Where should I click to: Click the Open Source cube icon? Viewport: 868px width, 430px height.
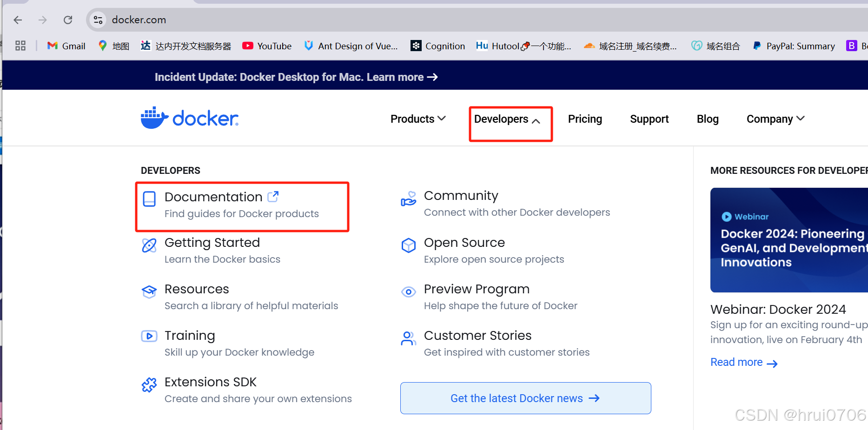409,245
